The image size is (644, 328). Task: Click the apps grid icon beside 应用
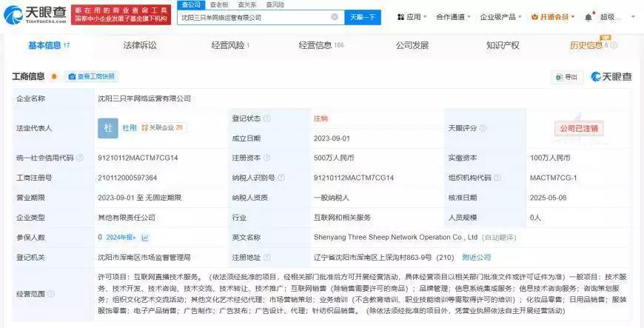[x=401, y=17]
